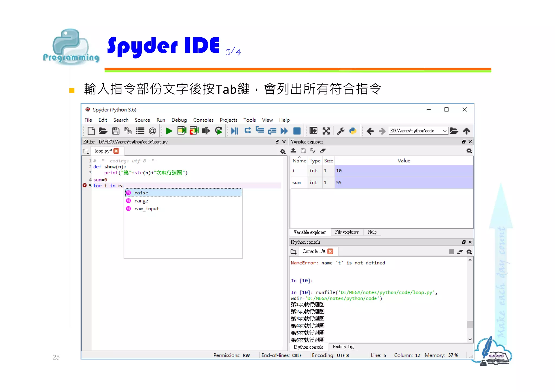Remove all variables with the eraser icon

tap(323, 151)
